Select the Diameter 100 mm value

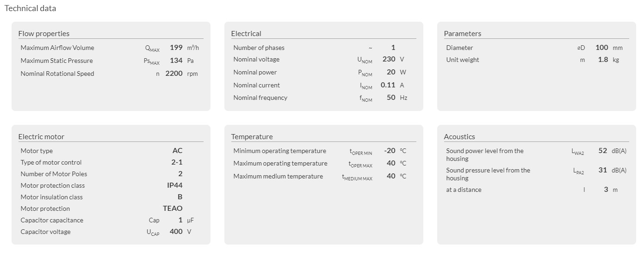[x=602, y=48]
